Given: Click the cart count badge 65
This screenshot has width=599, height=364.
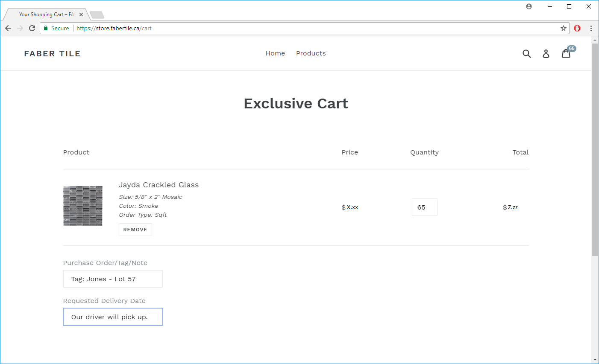Looking at the screenshot, I should [x=572, y=49].
